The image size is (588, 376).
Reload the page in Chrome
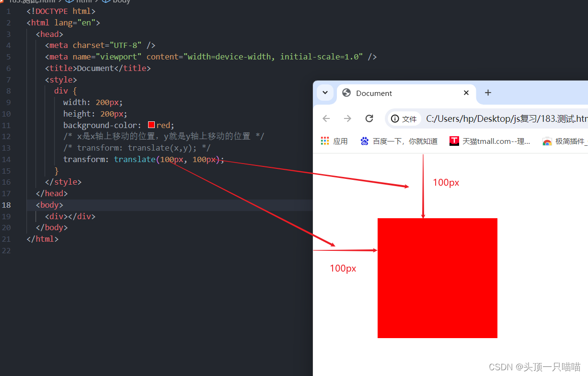click(369, 118)
